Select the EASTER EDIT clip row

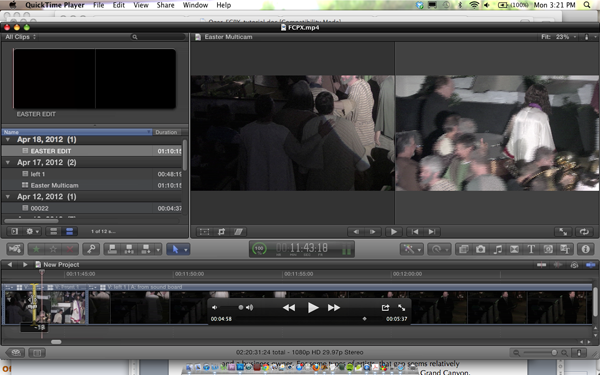(x=93, y=151)
